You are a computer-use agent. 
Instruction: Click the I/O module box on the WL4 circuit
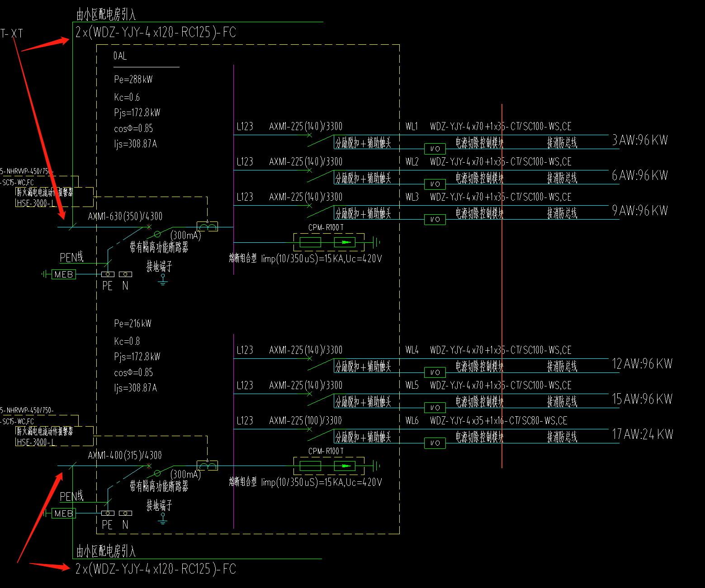pos(435,372)
